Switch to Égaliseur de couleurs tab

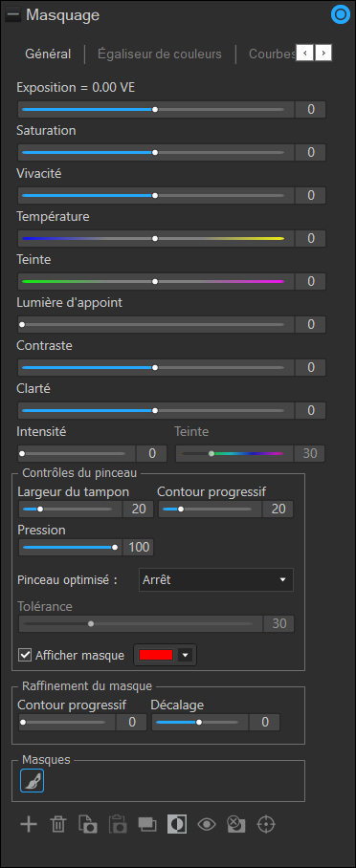(x=160, y=54)
